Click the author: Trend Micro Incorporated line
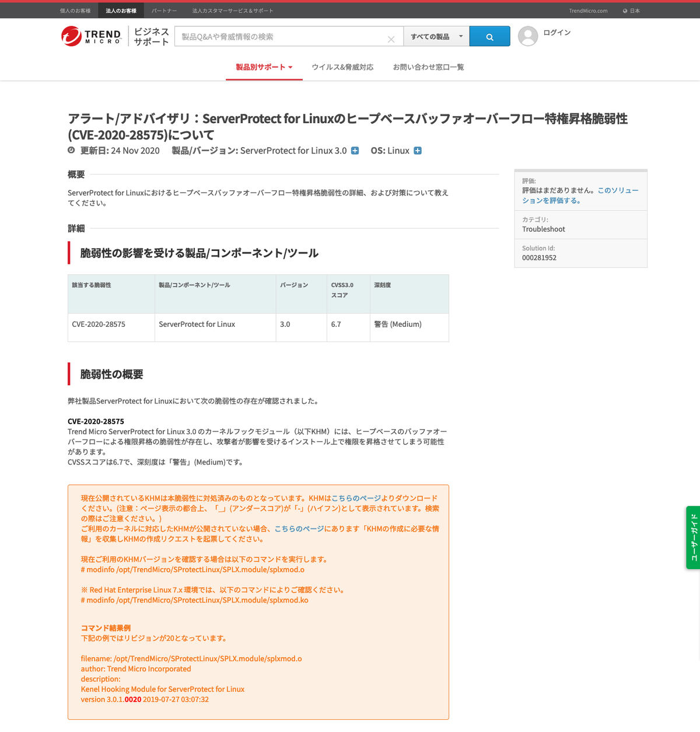The width and height of the screenshot is (700, 732). [136, 669]
